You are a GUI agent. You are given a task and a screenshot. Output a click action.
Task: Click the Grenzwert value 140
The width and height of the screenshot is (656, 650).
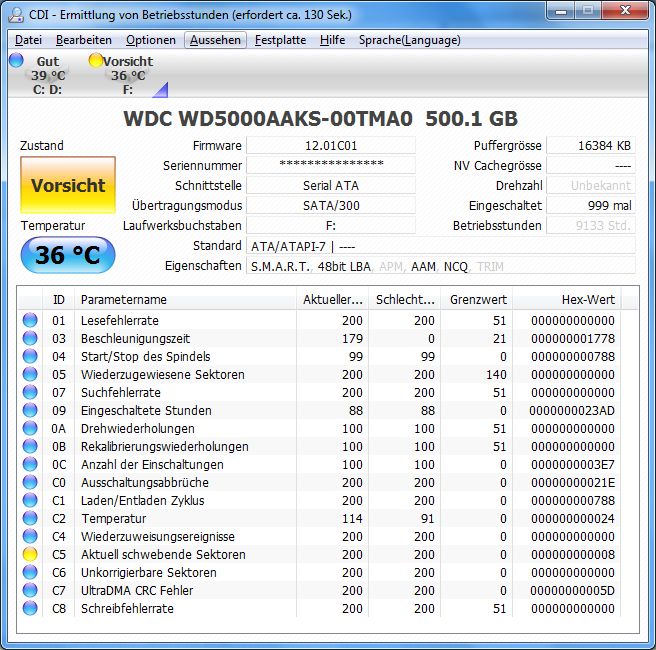496,374
